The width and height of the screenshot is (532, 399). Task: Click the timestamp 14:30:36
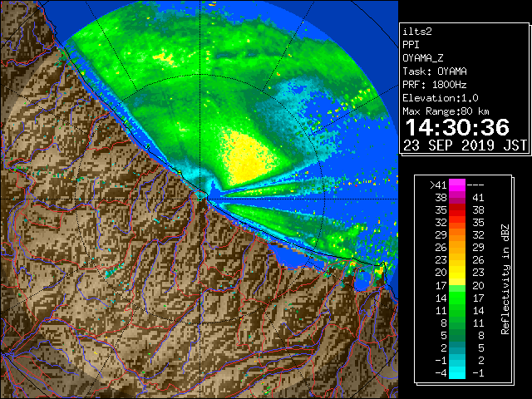click(x=457, y=127)
